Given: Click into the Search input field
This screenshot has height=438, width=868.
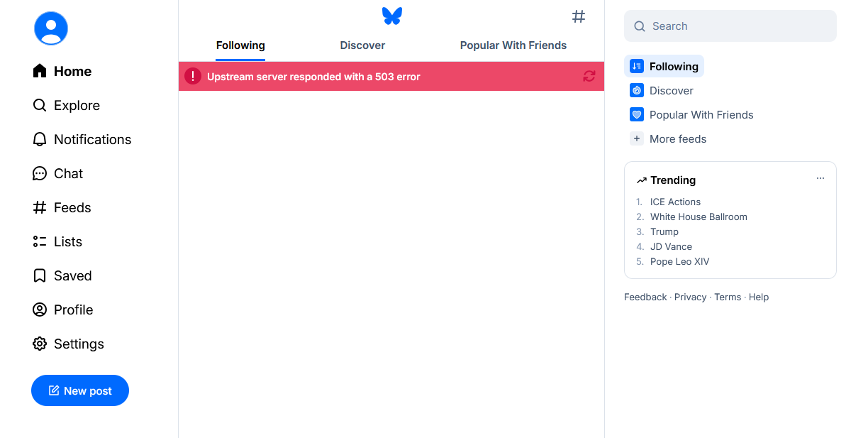Looking at the screenshot, I should (738, 26).
